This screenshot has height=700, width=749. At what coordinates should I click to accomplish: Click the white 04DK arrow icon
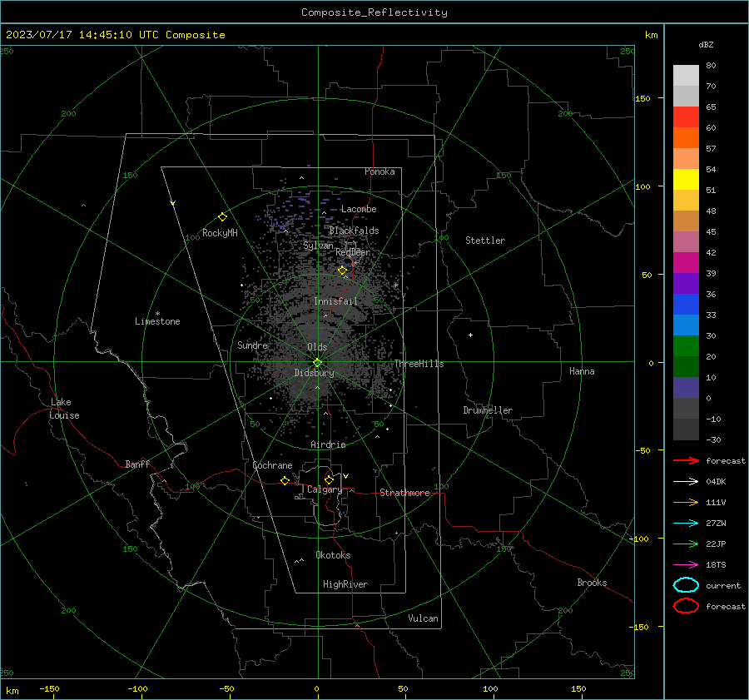pos(686,482)
